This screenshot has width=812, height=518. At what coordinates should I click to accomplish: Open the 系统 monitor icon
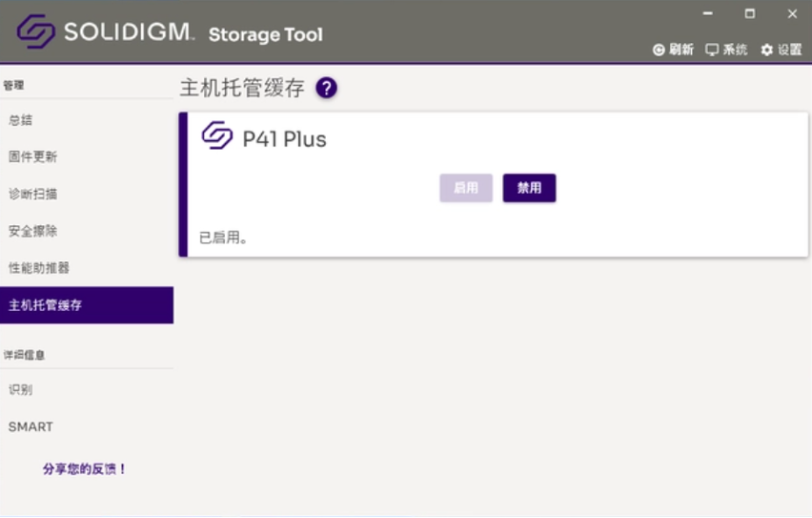(711, 51)
